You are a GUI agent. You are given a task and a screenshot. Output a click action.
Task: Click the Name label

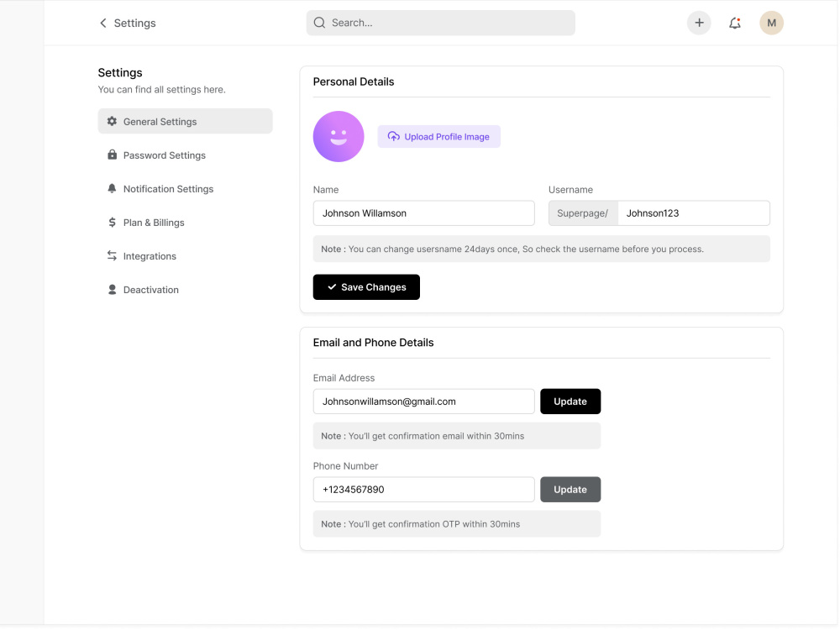click(x=326, y=190)
